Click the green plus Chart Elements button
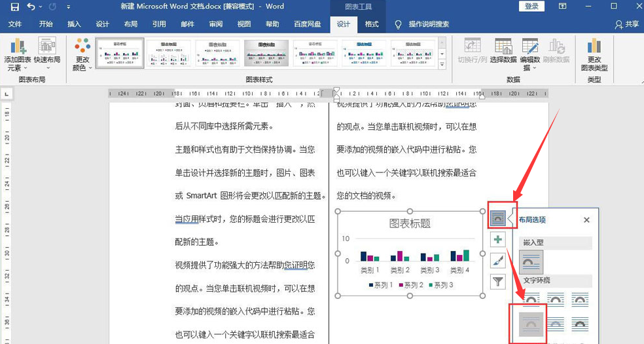The image size is (644, 344). (x=498, y=239)
